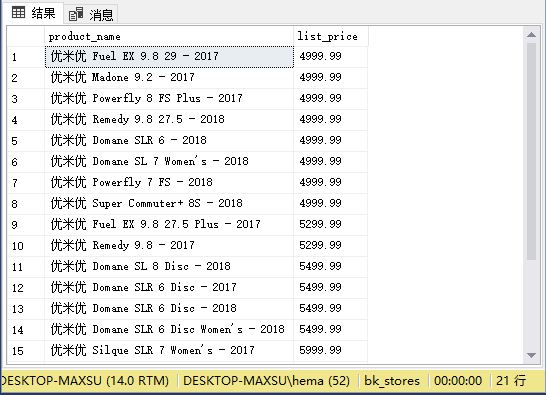
Task: Select list_price 4999.99 in row 8
Action: pos(330,203)
